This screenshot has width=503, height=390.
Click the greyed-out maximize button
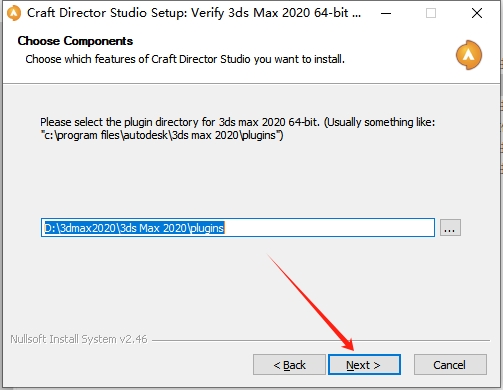(431, 13)
